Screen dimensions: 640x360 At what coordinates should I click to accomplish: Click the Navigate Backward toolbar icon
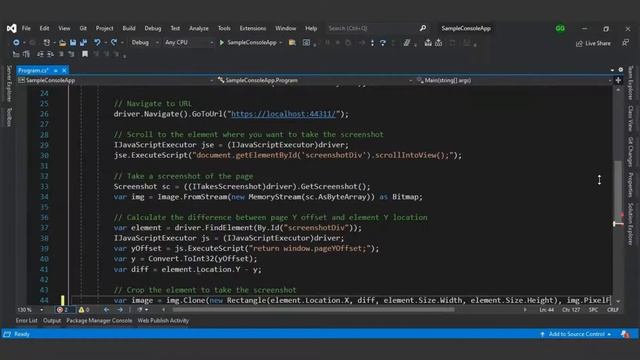pos(16,42)
